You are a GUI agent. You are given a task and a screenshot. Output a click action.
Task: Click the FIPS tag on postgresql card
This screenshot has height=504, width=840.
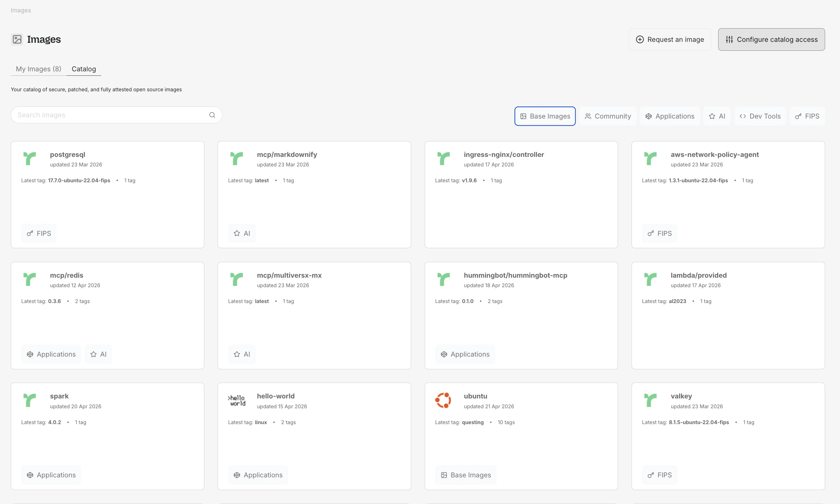click(39, 233)
